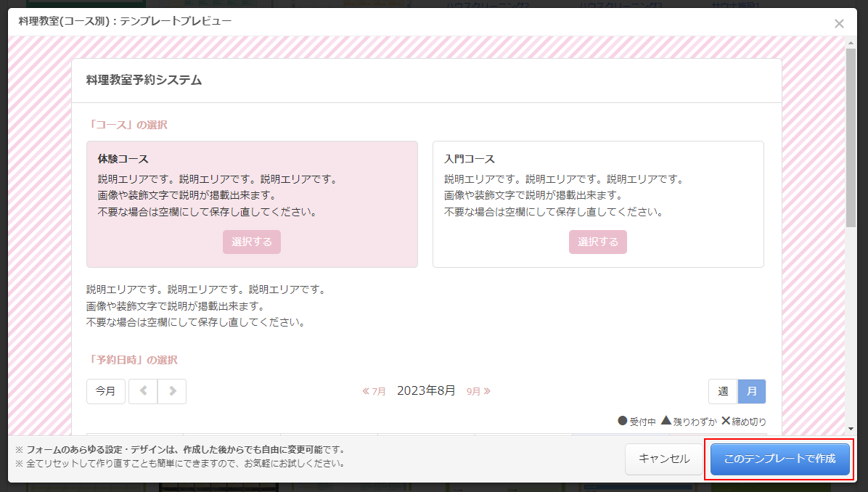Click このテンプレートで作成 button
Screen dimensions: 868x492
tap(779, 459)
